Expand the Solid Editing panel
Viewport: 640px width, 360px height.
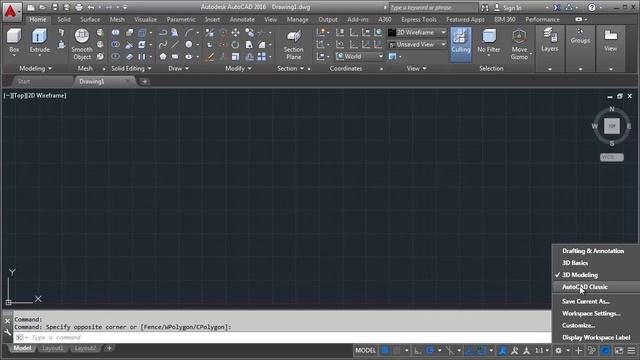[x=131, y=69]
